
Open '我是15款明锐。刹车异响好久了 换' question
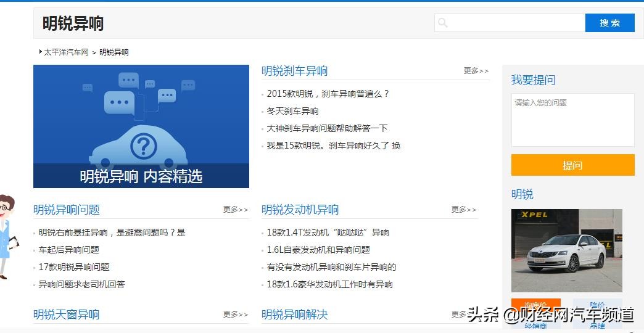point(334,146)
